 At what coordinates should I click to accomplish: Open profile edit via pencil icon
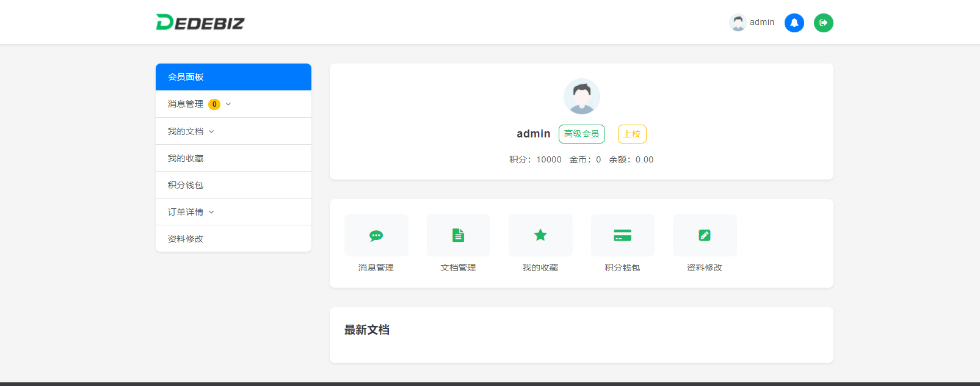point(705,235)
